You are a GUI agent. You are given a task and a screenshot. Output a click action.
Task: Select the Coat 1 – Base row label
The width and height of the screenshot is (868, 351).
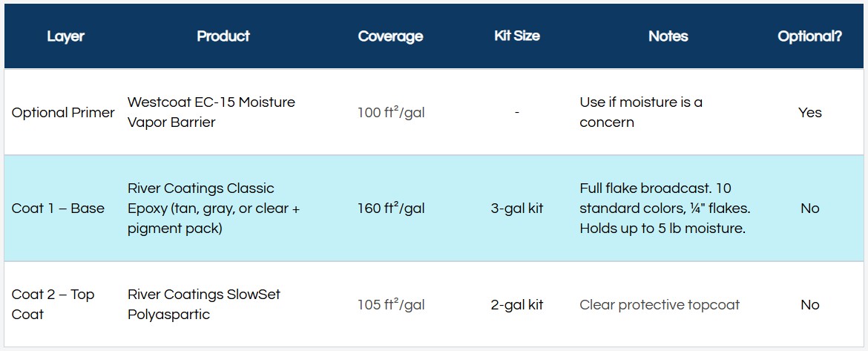click(x=58, y=209)
